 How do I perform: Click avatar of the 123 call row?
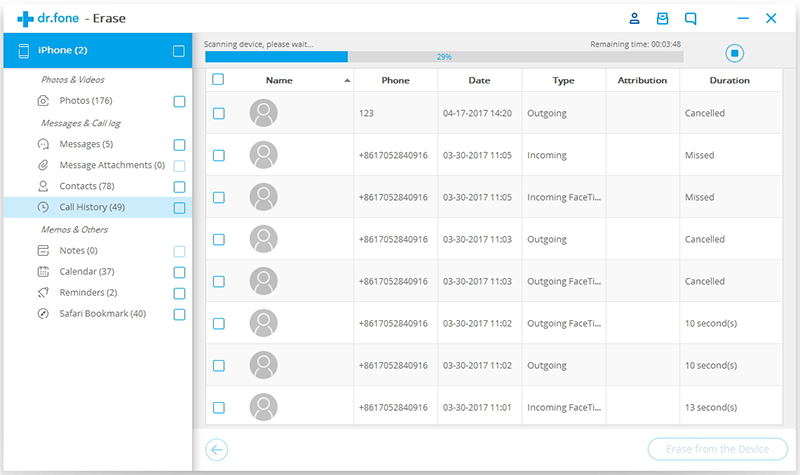pos(263,113)
